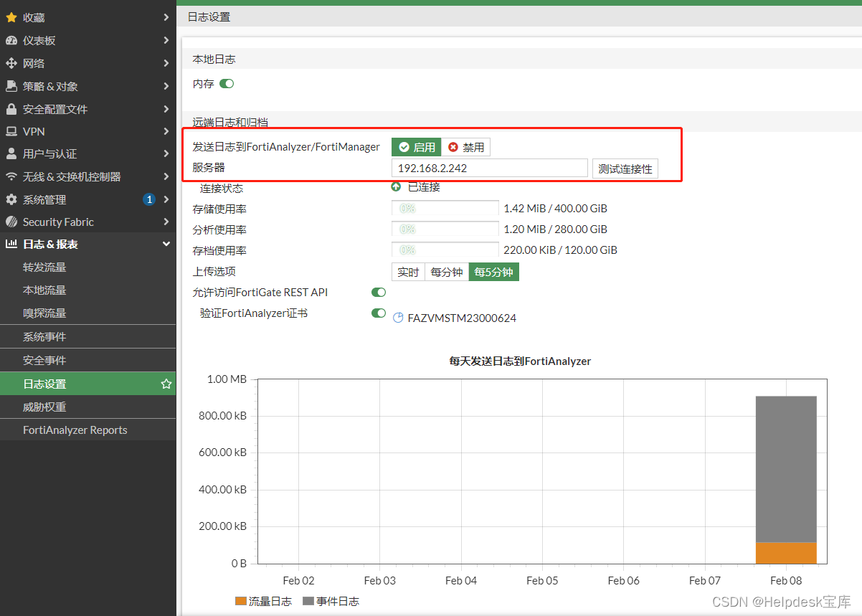Click the gear icon for 系统管理
This screenshot has width=862, height=616.
[11, 199]
